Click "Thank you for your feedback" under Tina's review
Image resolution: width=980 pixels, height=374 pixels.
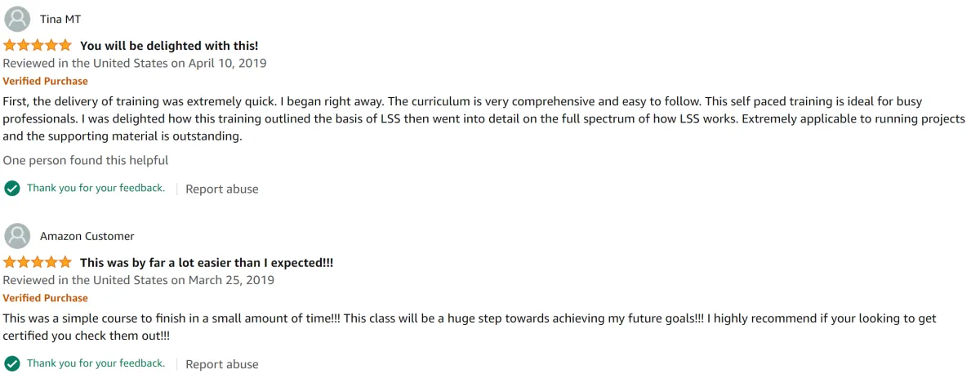click(96, 188)
